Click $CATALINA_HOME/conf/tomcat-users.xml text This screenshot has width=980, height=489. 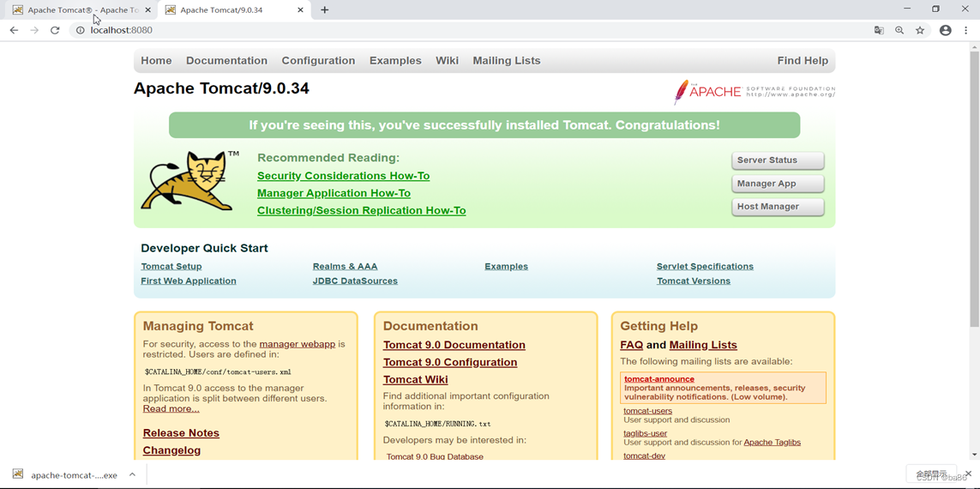pos(218,371)
